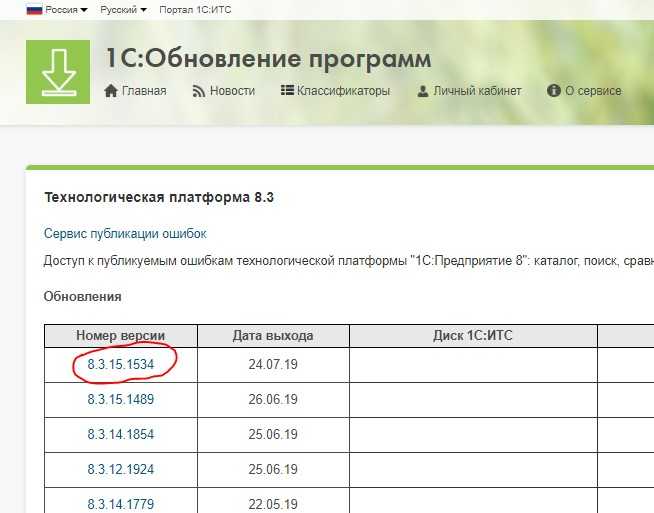Image resolution: width=654 pixels, height=513 pixels.
Task: Open version 8.3.12.1924 link
Action: pyautogui.click(x=121, y=469)
